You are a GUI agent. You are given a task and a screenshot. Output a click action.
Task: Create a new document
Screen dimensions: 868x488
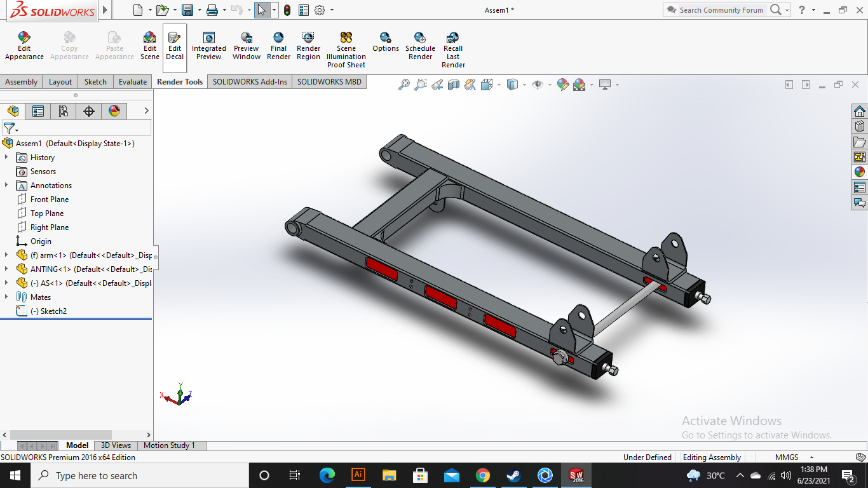[x=138, y=10]
